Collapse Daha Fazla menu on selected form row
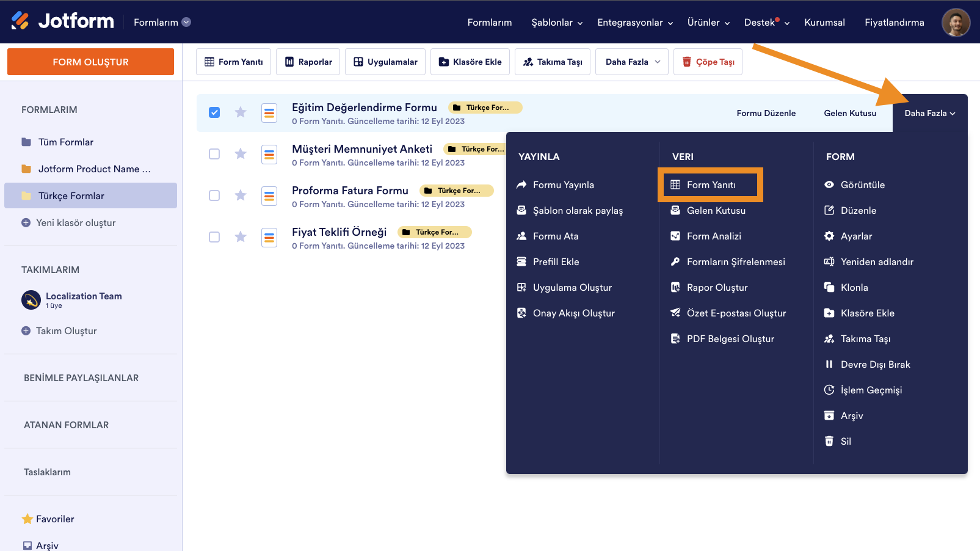The image size is (980, 551). tap(930, 113)
